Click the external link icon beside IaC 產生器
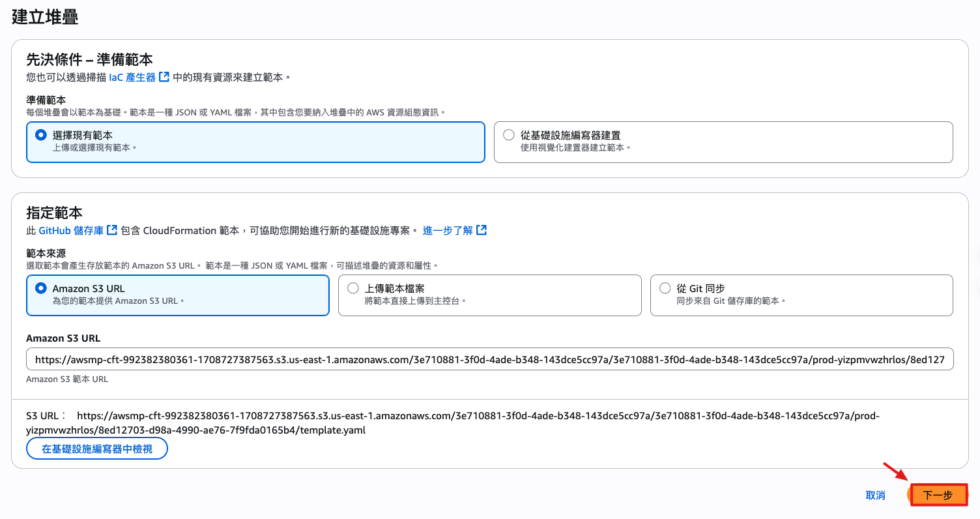This screenshot has width=980, height=519. click(164, 77)
